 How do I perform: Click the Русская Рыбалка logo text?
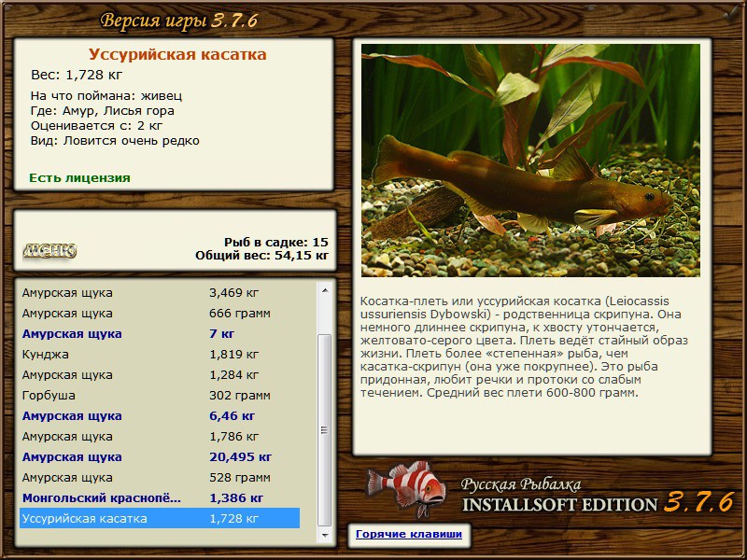point(521,484)
